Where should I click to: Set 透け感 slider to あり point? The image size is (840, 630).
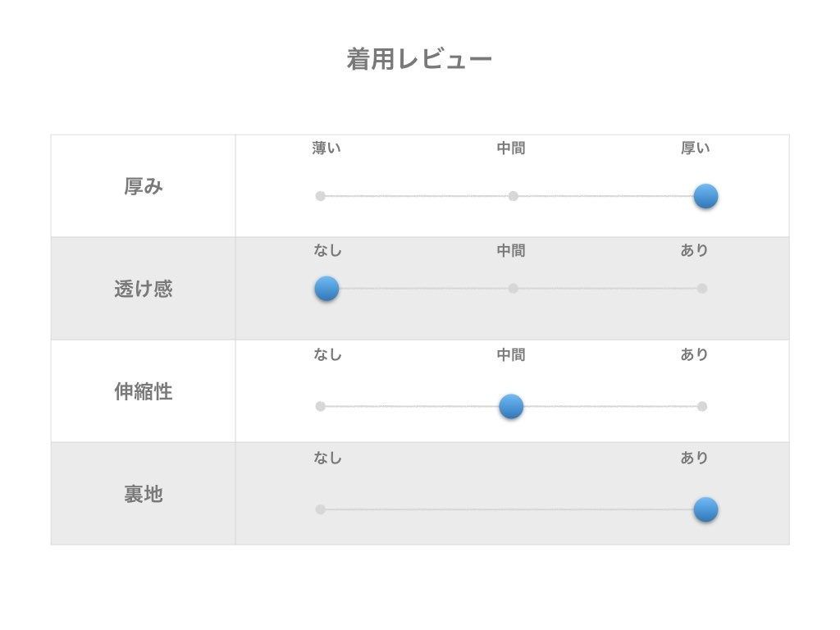tap(701, 289)
